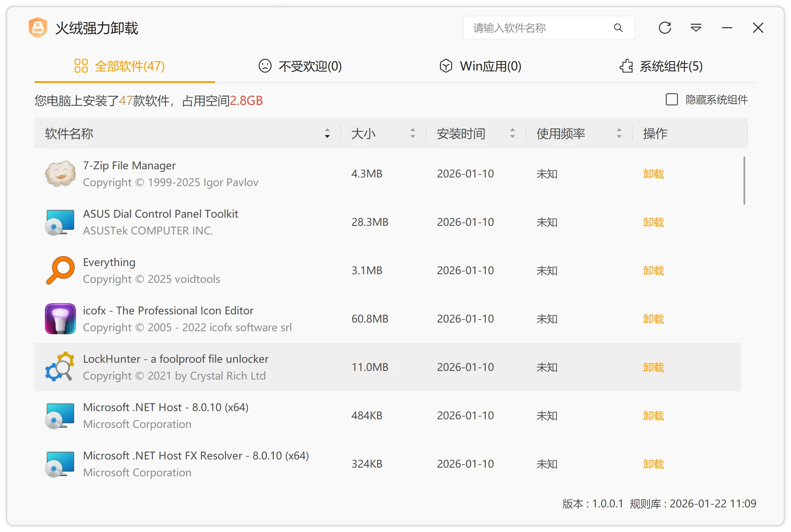Click the search magnifier icon

[x=618, y=28]
